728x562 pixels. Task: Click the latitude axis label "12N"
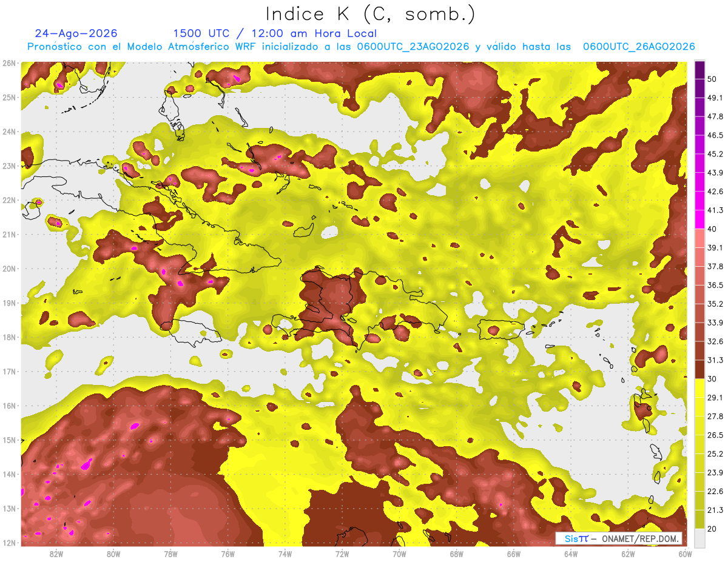(x=9, y=543)
